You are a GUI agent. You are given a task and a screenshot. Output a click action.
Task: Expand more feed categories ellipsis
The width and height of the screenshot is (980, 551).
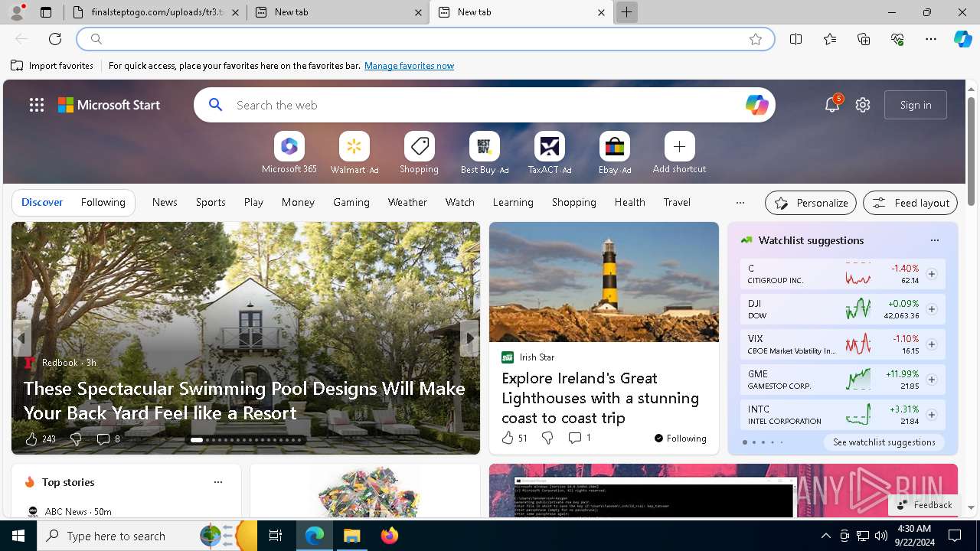coord(740,203)
